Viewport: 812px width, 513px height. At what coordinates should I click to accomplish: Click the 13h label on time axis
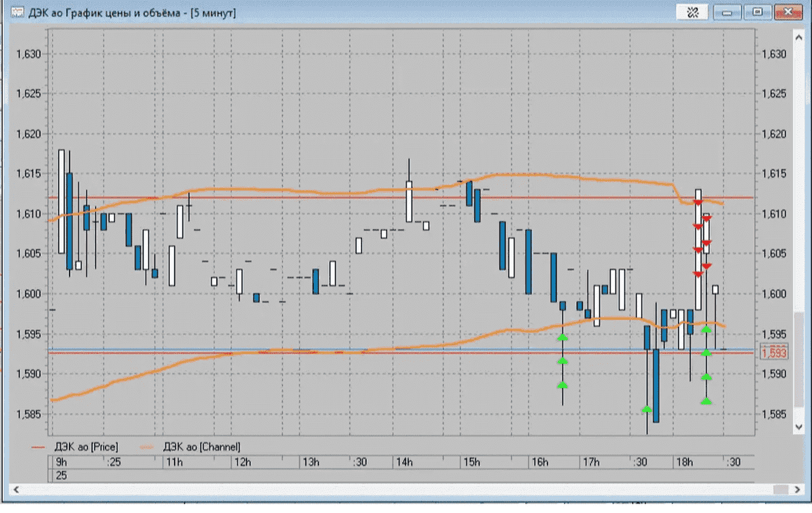(311, 463)
